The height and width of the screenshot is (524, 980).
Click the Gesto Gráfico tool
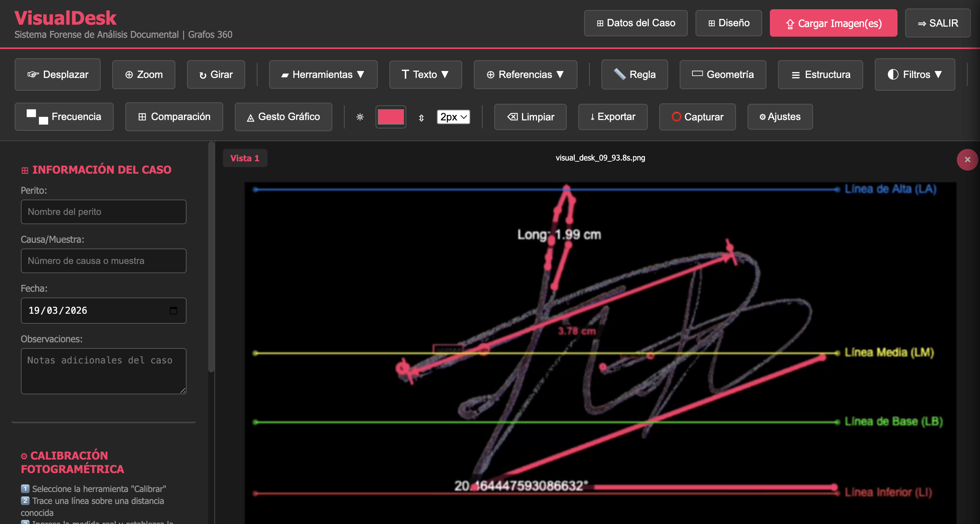[x=283, y=117]
